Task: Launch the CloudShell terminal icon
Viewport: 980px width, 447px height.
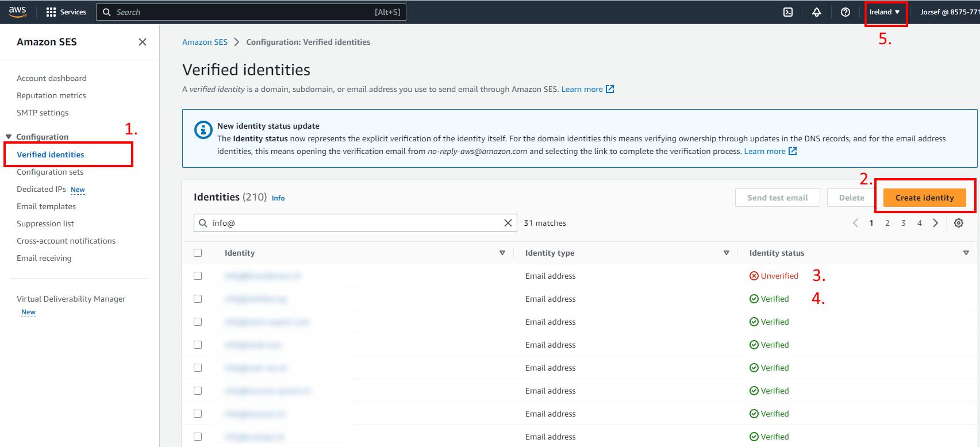Action: coord(788,12)
